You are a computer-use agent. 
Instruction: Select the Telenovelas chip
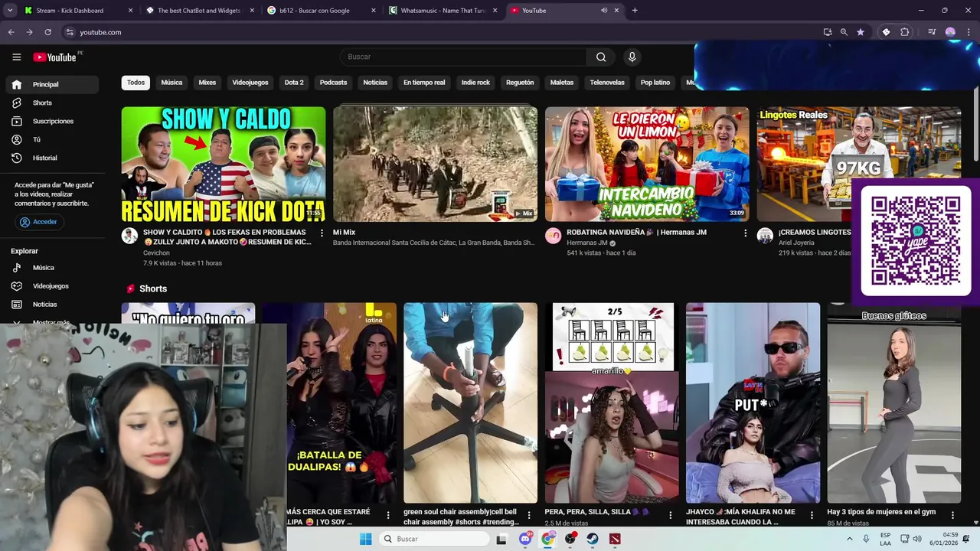607,83
